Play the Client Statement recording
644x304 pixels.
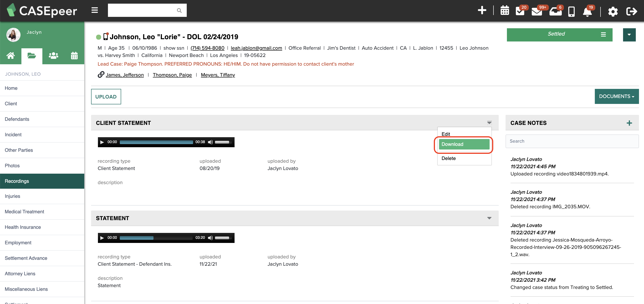tap(102, 142)
